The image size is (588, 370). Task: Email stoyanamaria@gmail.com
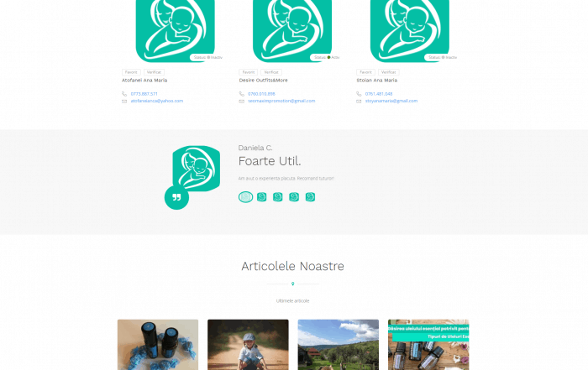(x=391, y=102)
